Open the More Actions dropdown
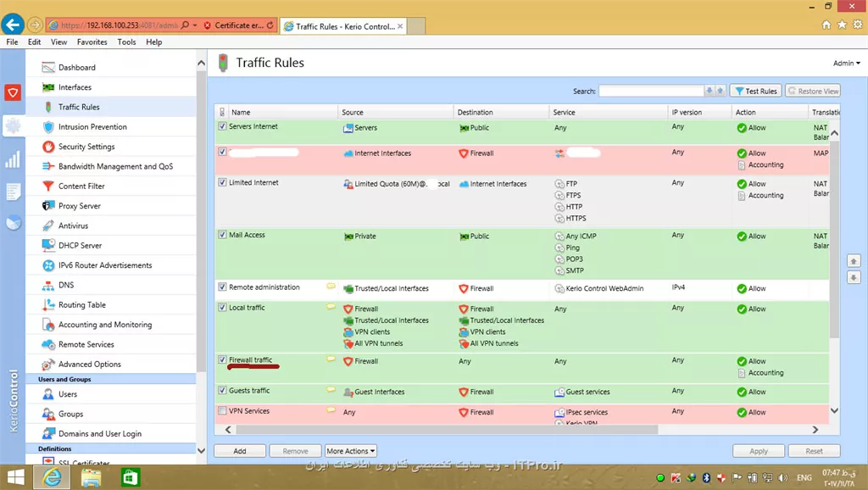The height and width of the screenshot is (490, 868). [351, 451]
